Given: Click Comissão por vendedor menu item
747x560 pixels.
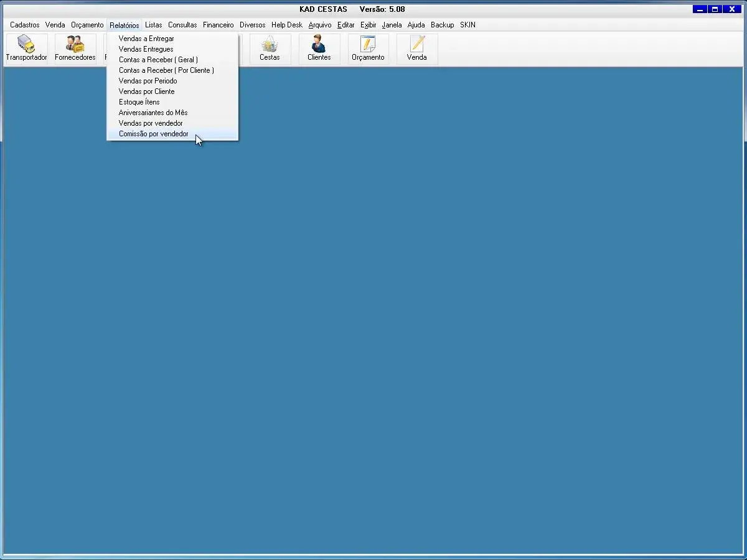Looking at the screenshot, I should tap(153, 134).
